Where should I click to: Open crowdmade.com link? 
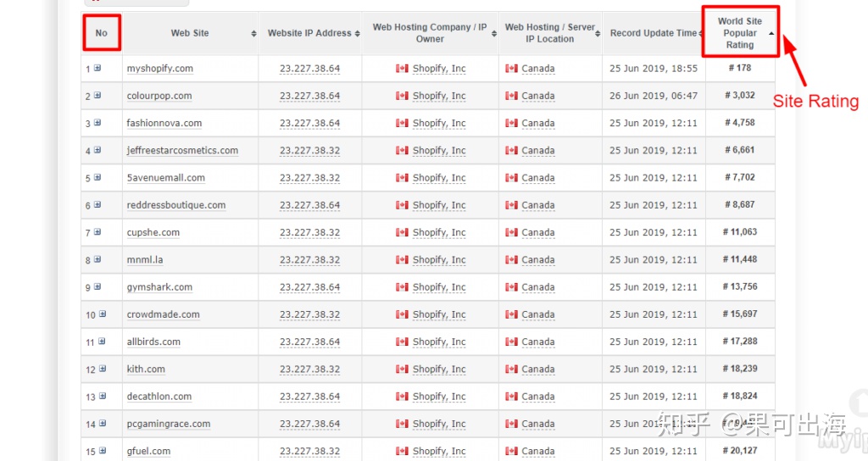coord(164,314)
